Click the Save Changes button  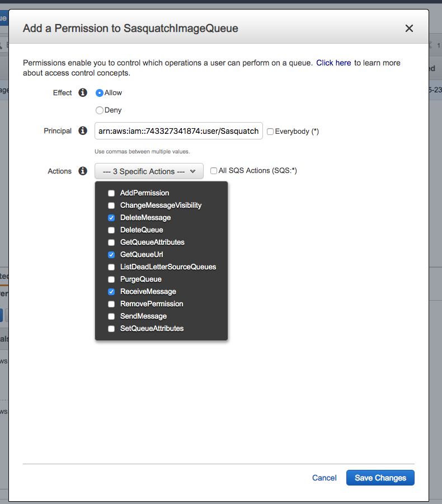point(380,478)
